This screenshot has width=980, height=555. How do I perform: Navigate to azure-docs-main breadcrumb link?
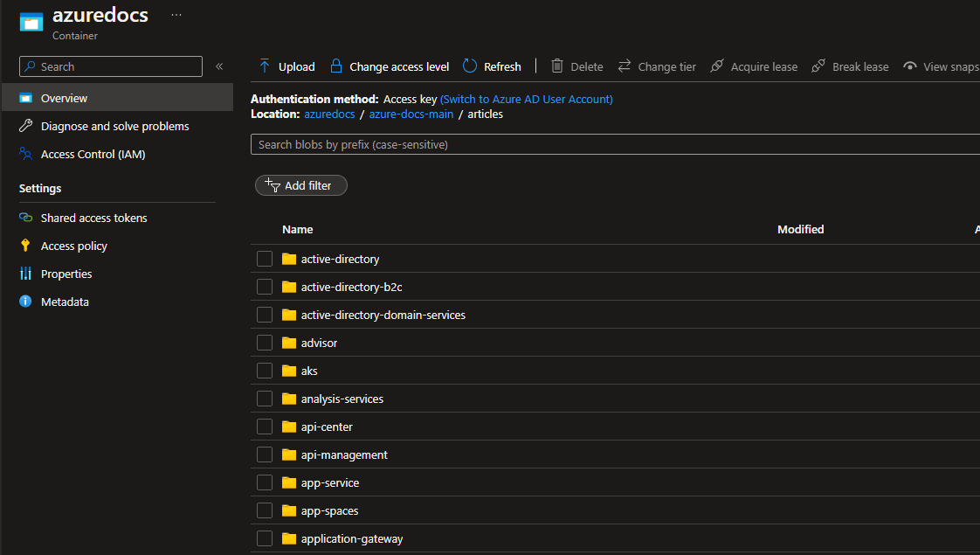(x=411, y=114)
